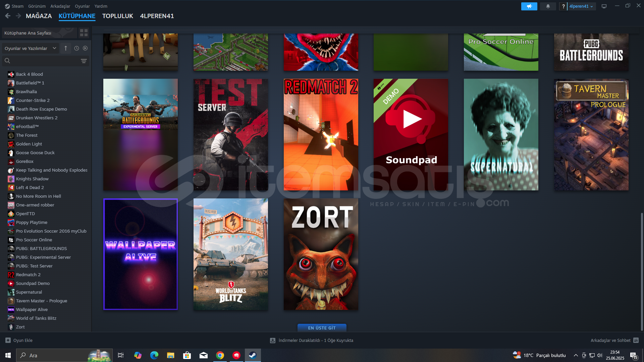Open Arkadaşlar ve Sohbet link
The width and height of the screenshot is (644, 362).
click(x=610, y=340)
